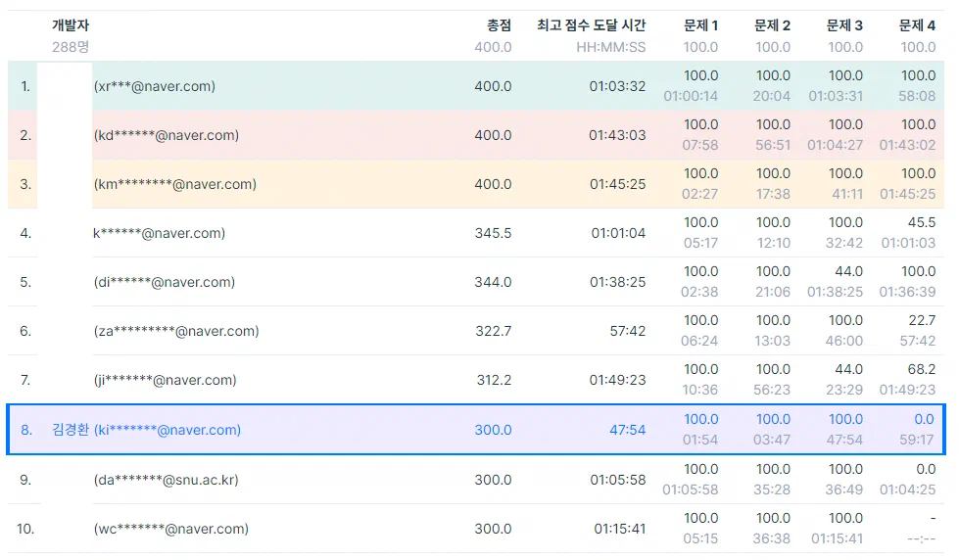Viewport: 959px width, 560px height.
Task: Open the za*********@naver.com entry
Action: point(176,331)
